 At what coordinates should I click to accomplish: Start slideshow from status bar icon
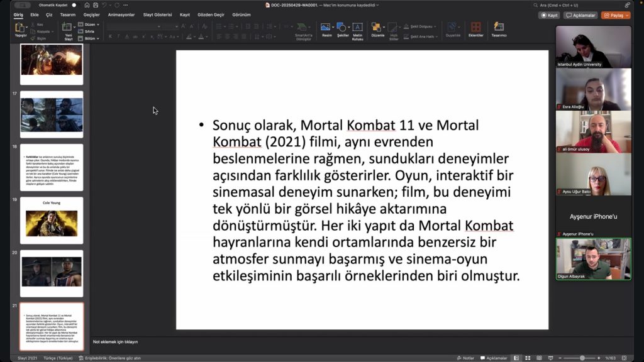click(x=551, y=358)
